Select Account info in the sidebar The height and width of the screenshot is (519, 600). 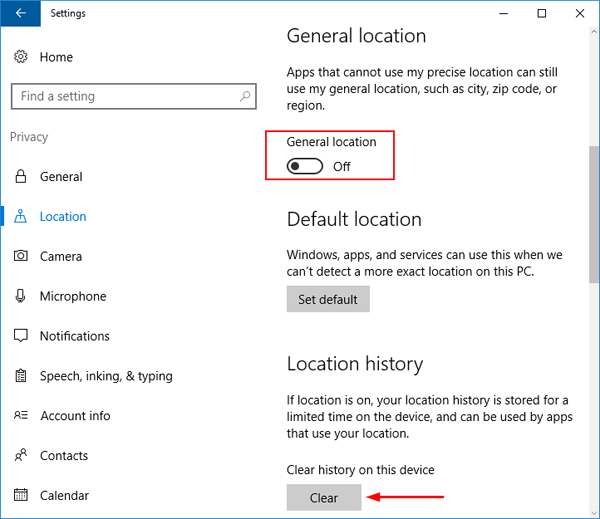75,416
